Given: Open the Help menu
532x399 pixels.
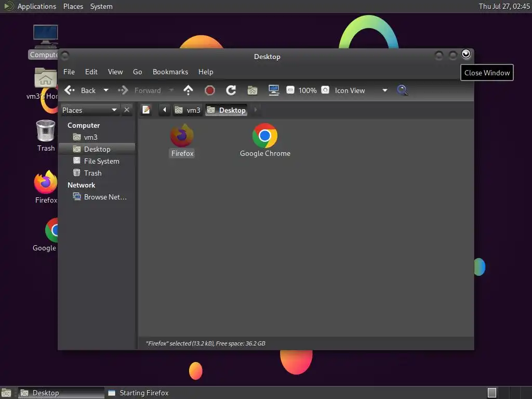Looking at the screenshot, I should point(206,72).
